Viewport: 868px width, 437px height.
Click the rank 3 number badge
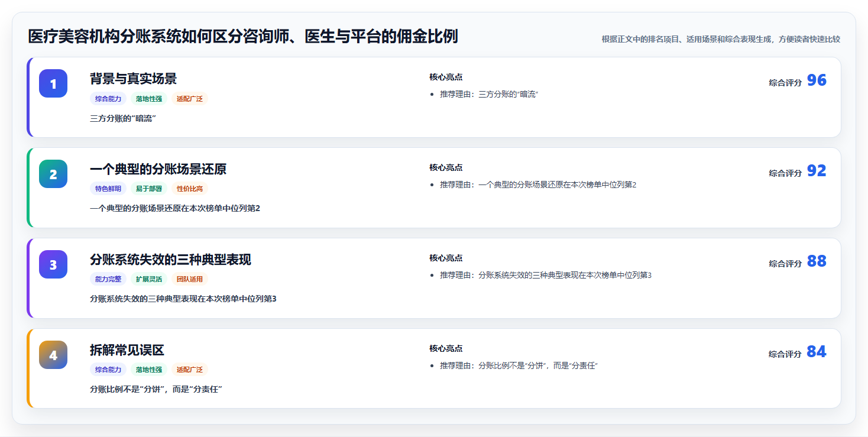(x=53, y=264)
